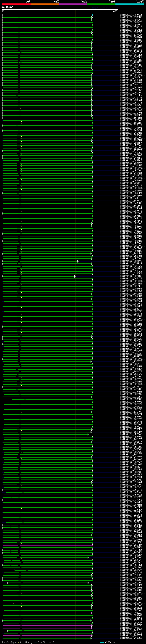The image size is (146, 644).
Task: Click hit label UniRef100_A1D328
Action: click(x=131, y=575)
